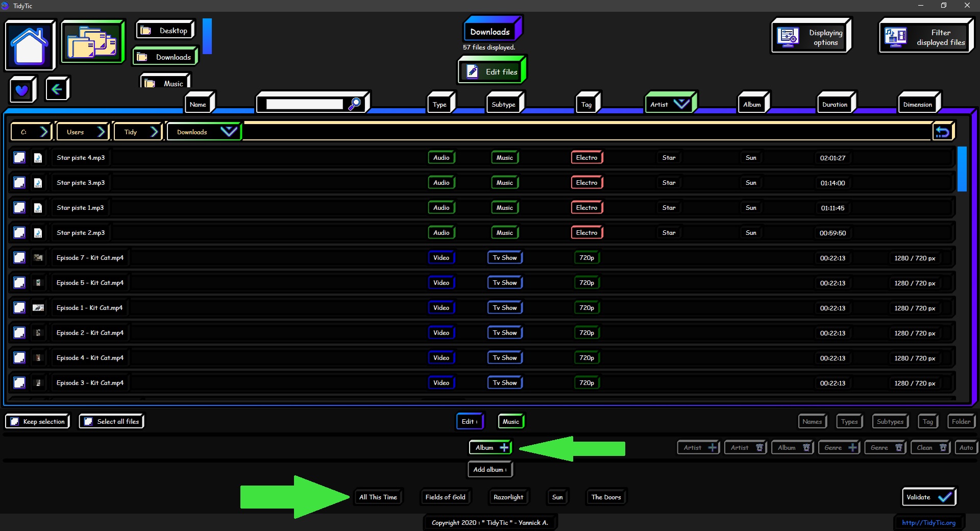Click thumbnail of Episode 7 - Kit Cat.mp4

click(38, 258)
